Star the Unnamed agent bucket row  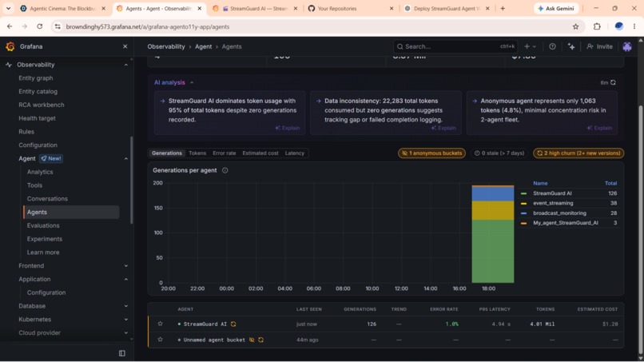[160, 340]
